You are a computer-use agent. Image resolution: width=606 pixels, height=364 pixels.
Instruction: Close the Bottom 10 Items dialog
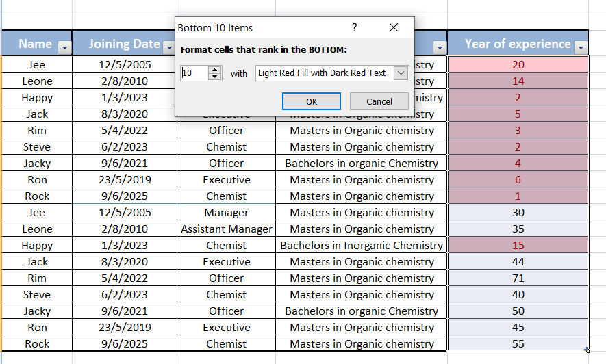394,27
